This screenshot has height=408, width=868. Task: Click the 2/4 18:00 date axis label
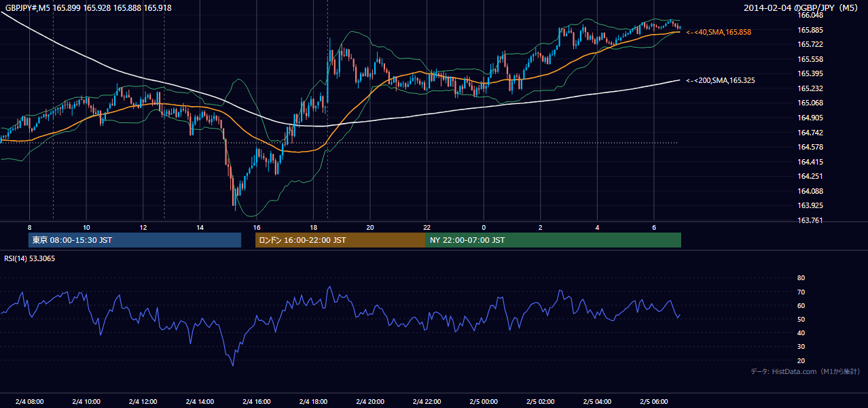click(313, 401)
